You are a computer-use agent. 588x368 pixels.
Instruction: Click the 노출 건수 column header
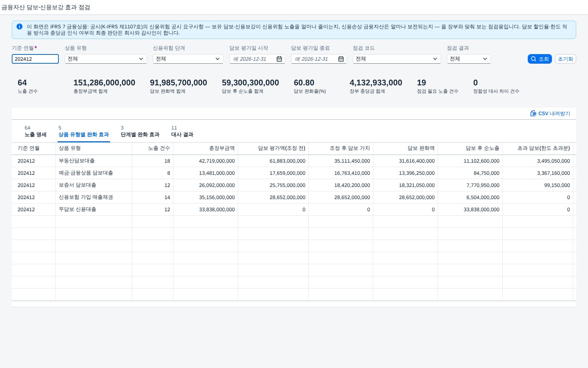pos(153,148)
